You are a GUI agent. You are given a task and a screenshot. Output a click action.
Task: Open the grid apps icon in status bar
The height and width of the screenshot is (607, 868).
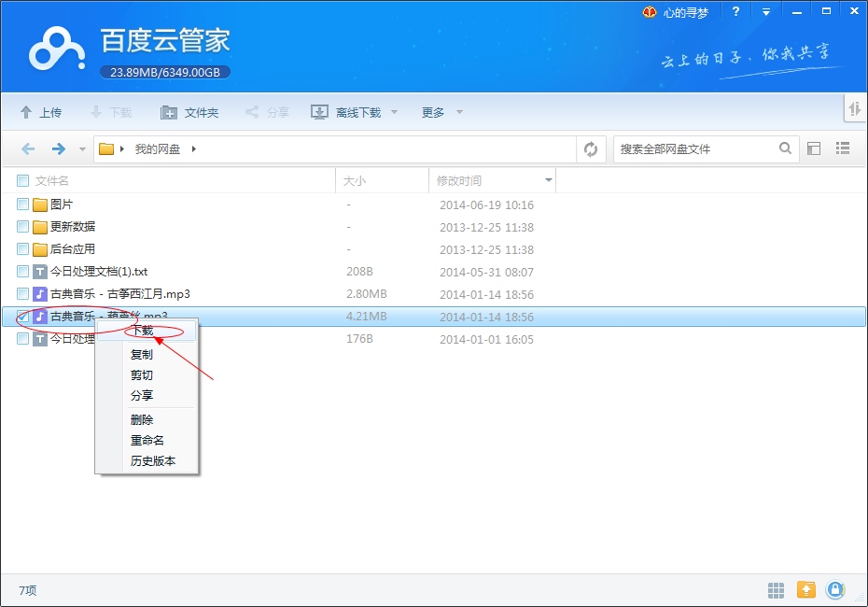pos(777,590)
